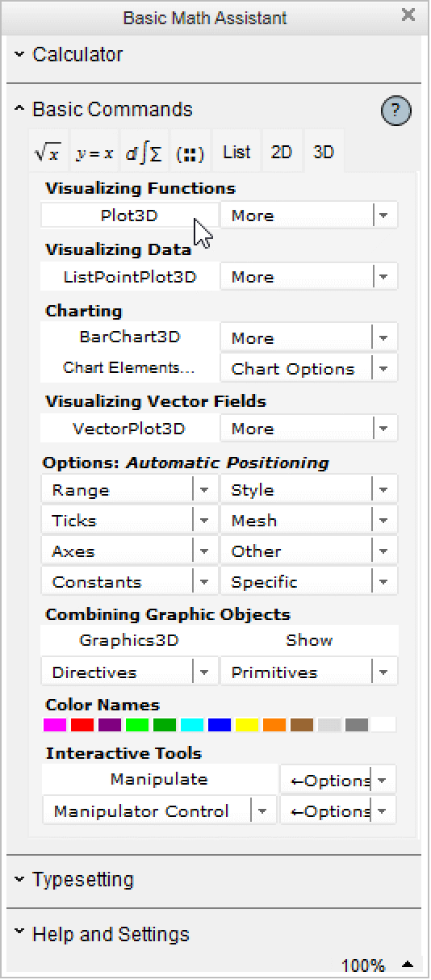Viewport: 431px width, 980px height.
Task: Insert the Plot3D command
Action: [129, 216]
